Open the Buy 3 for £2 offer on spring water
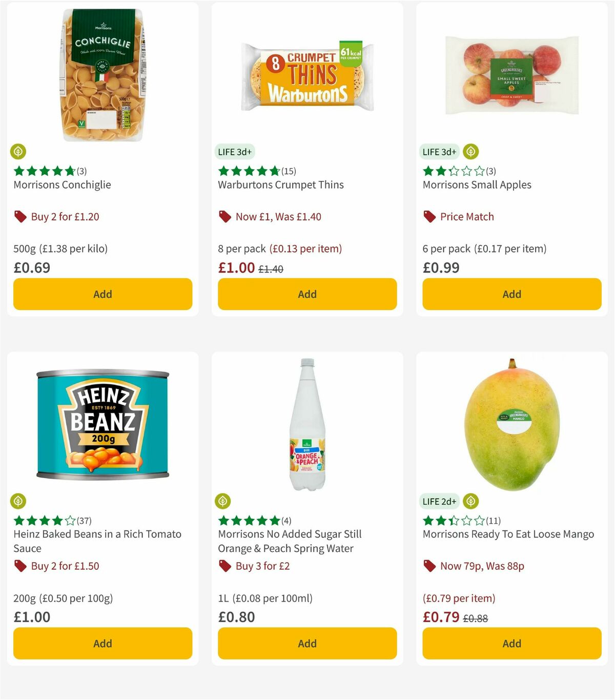The width and height of the screenshot is (615, 700). [262, 566]
